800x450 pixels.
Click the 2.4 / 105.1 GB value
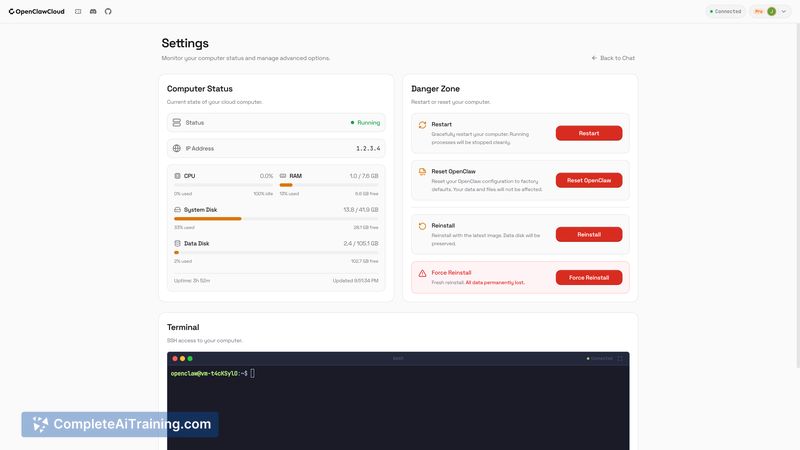pos(361,244)
